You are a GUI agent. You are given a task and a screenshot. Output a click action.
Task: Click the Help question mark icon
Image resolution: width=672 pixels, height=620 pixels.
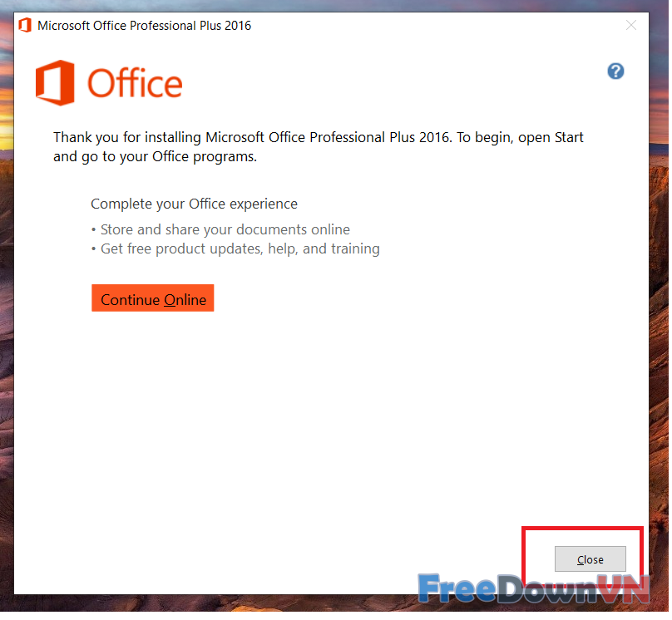pos(615,71)
